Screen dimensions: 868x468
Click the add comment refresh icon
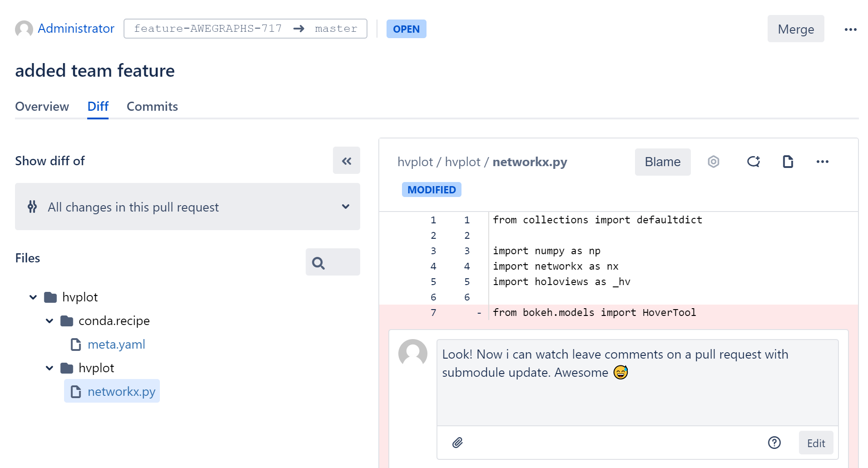coord(753,162)
